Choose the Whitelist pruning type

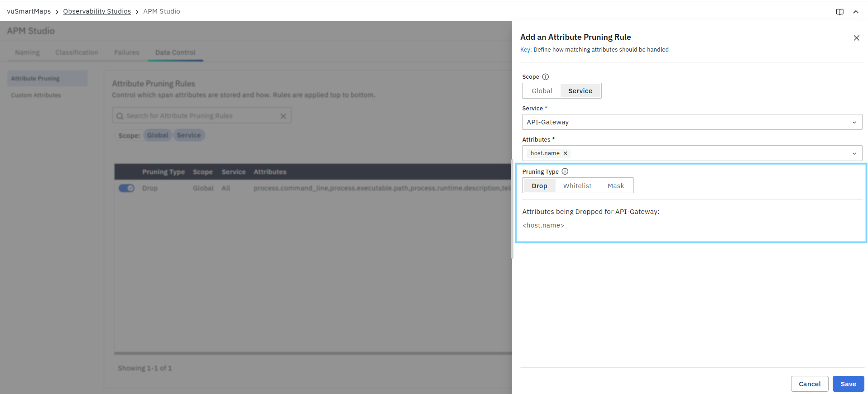click(x=577, y=186)
